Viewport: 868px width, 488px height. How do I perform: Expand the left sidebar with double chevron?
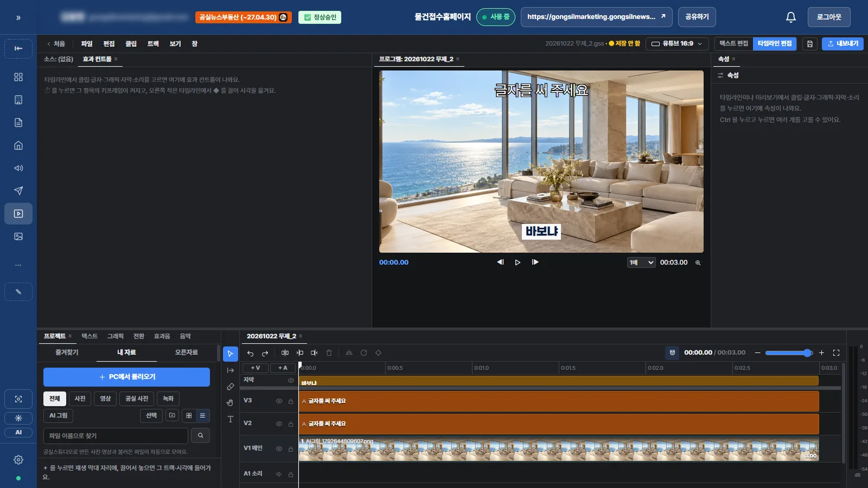tap(18, 18)
